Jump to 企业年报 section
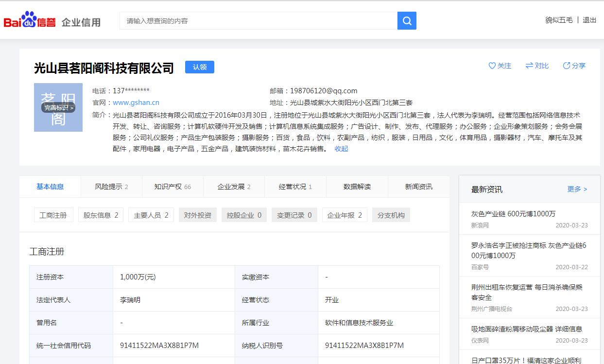Image resolution: width=604 pixels, height=364 pixels. click(x=345, y=215)
